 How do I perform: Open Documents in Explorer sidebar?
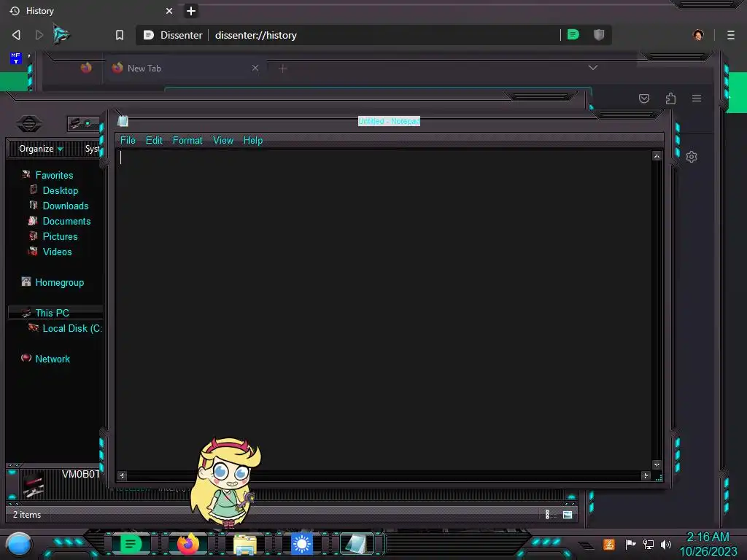66,221
